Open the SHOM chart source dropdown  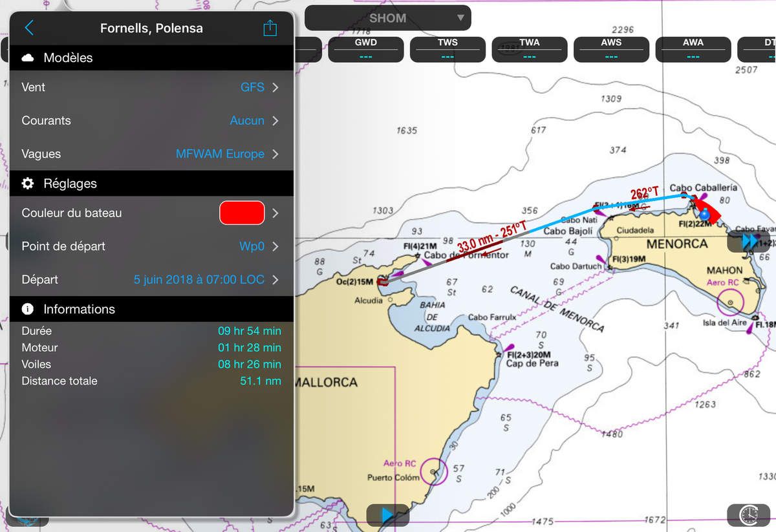pos(388,18)
